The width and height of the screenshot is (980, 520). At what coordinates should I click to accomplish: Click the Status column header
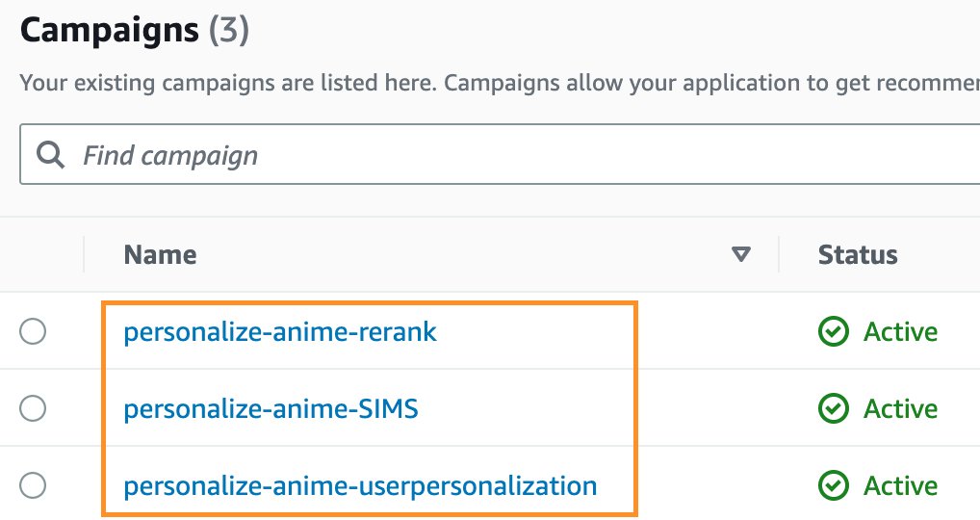[x=858, y=254]
